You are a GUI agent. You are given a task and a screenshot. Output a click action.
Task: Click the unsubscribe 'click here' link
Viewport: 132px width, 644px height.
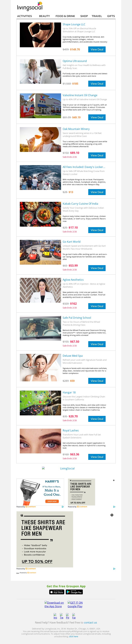(73, 637)
